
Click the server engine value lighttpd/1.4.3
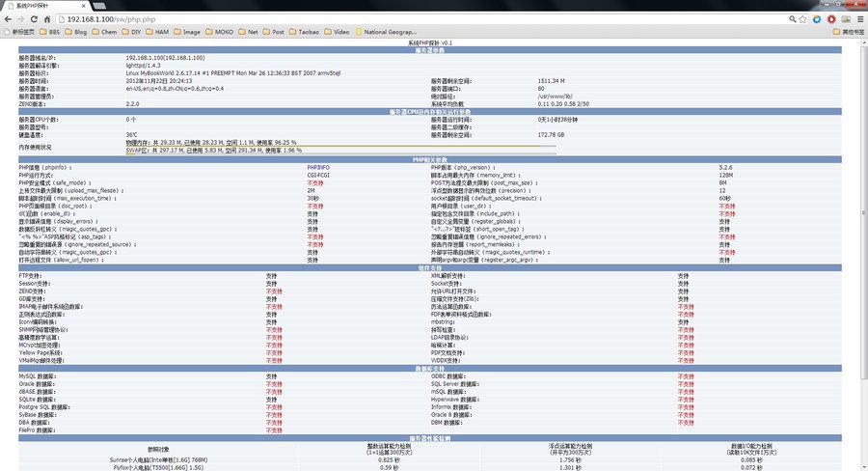click(x=143, y=66)
